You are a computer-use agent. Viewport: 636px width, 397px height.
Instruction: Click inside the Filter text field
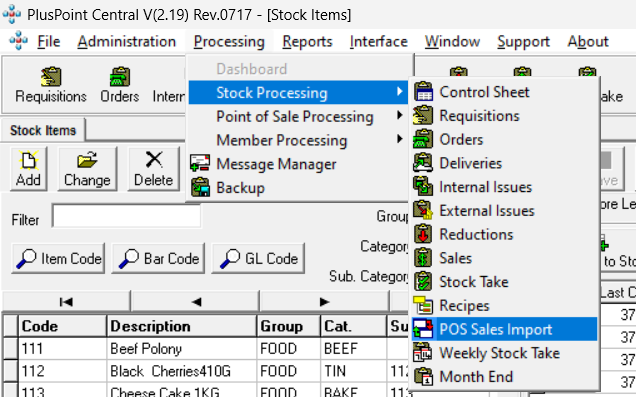coord(126,216)
